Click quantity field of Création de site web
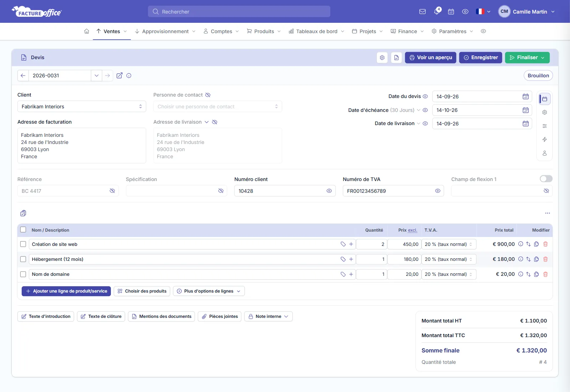Viewport: 570px width, 392px height. [x=371, y=244]
